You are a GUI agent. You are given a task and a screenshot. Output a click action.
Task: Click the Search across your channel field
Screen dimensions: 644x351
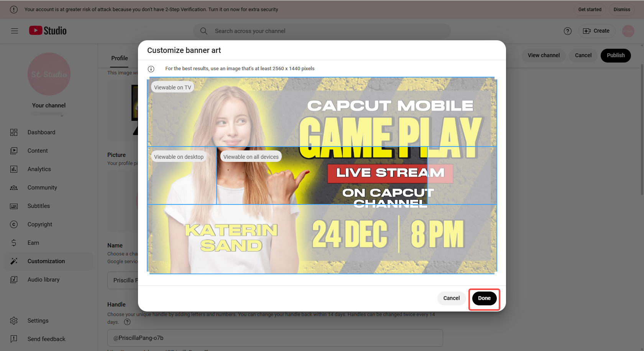[x=322, y=31]
